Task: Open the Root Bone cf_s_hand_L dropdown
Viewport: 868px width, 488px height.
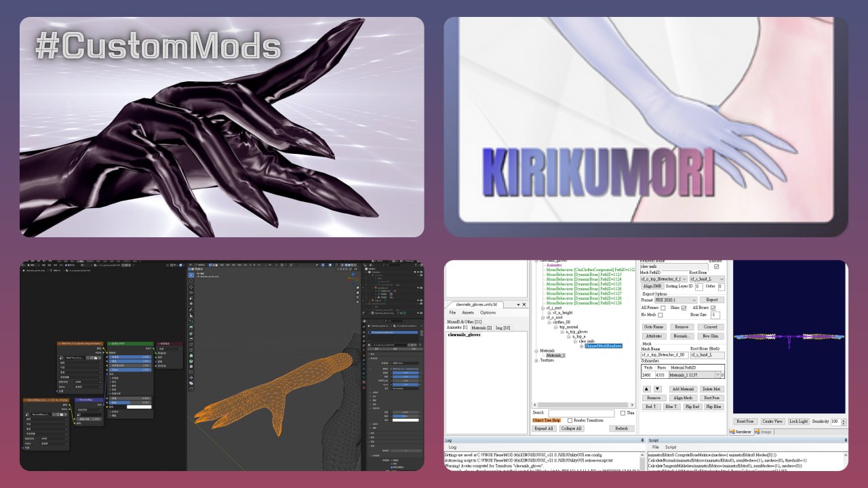Action: click(x=707, y=279)
